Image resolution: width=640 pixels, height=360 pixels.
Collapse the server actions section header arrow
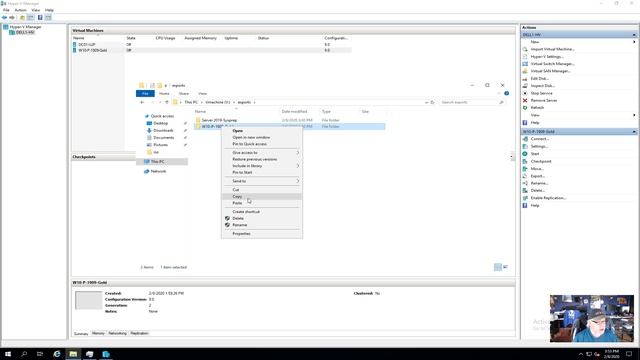[634, 35]
